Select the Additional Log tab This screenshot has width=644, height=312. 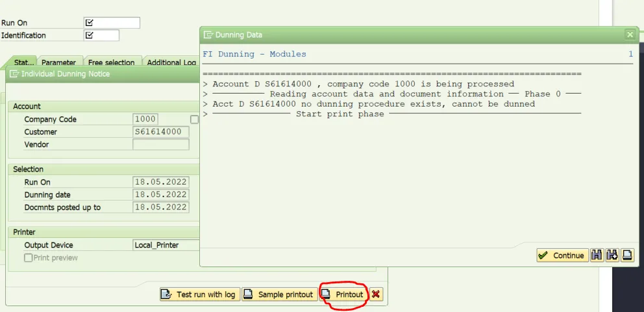[x=171, y=62]
